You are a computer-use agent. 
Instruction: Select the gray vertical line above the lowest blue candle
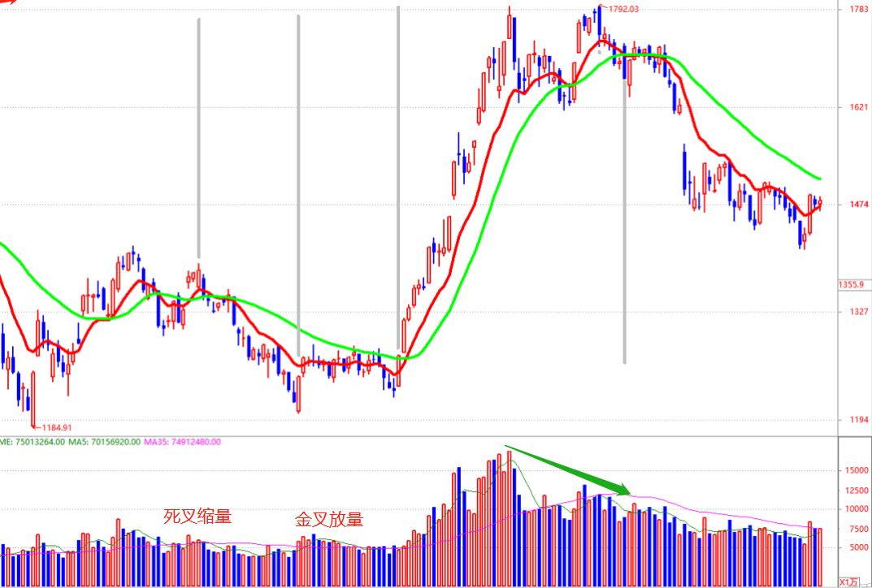pyautogui.click(x=398, y=178)
